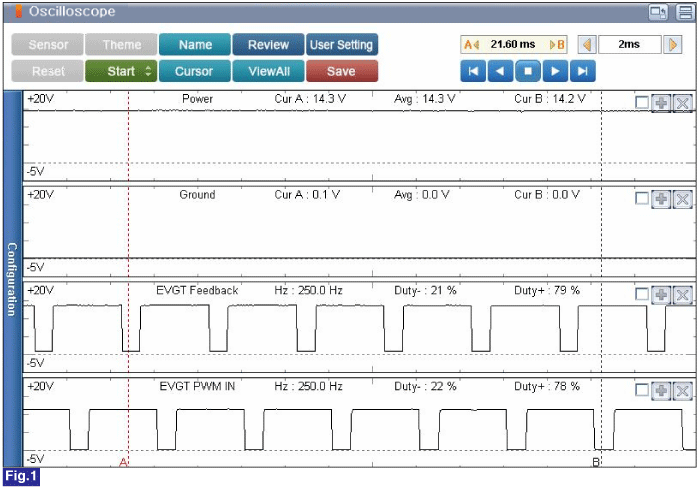Expand the Power channel with plus icon

pyautogui.click(x=661, y=103)
